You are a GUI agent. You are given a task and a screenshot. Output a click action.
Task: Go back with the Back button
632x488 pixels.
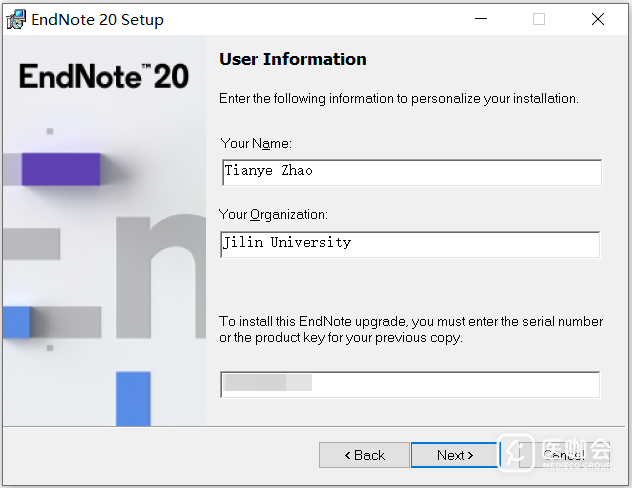(x=364, y=455)
